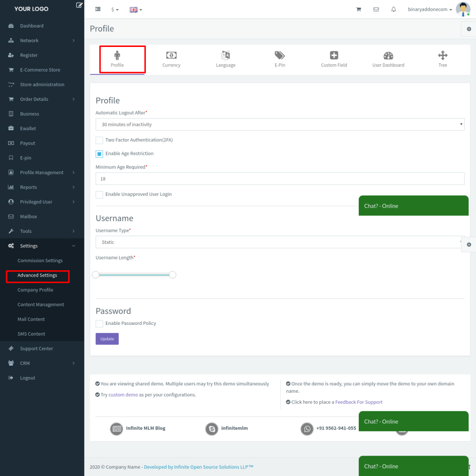This screenshot has height=476, width=476.
Task: Uncheck Enable Age Restriction checkbox
Action: click(x=99, y=154)
